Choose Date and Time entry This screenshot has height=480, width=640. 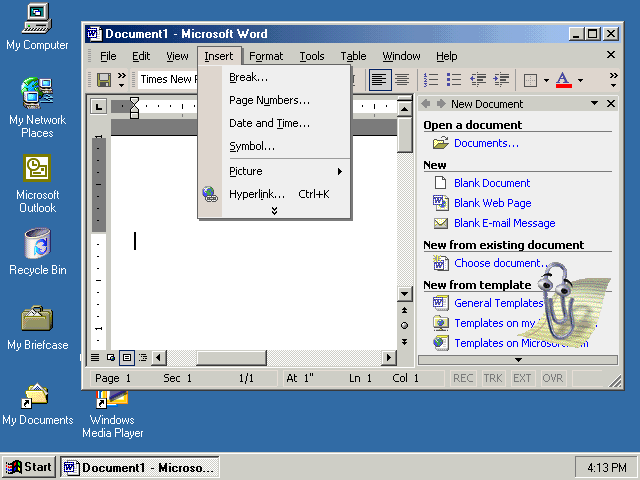[274, 123]
